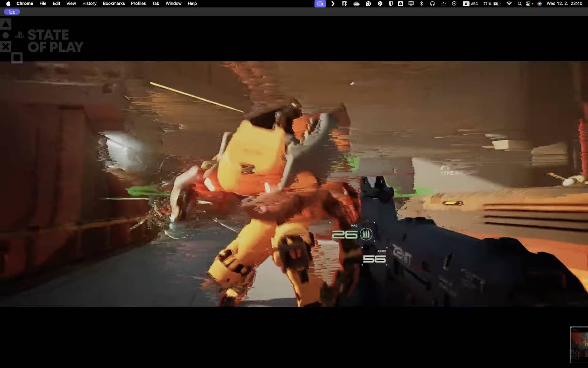Open the Chrome application menu
The height and width of the screenshot is (368, 588).
pyautogui.click(x=25, y=3)
